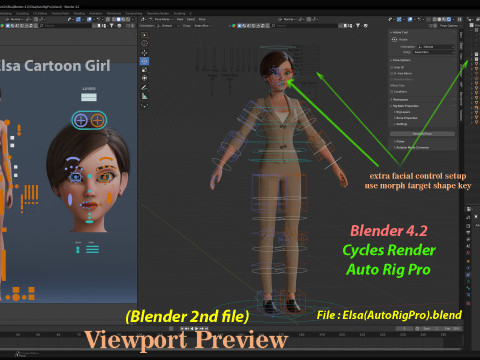Open sidebar Drag Select Box dropdown
This screenshot has width=480, height=360.
(x=434, y=52)
